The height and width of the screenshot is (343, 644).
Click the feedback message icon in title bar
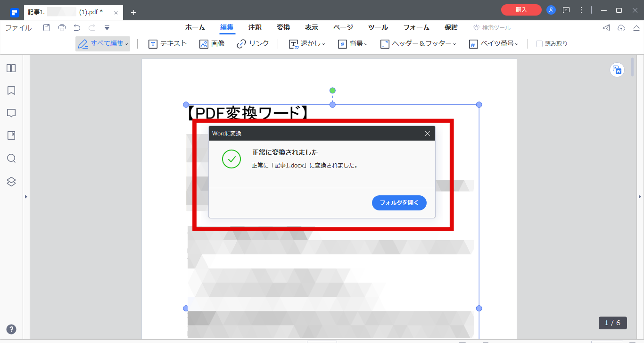tap(566, 10)
